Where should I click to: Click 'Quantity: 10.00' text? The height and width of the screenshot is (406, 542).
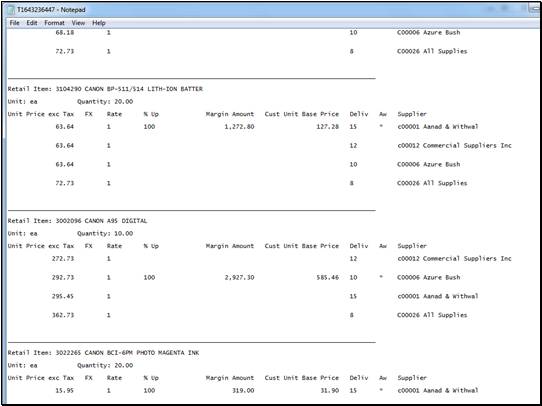point(105,234)
